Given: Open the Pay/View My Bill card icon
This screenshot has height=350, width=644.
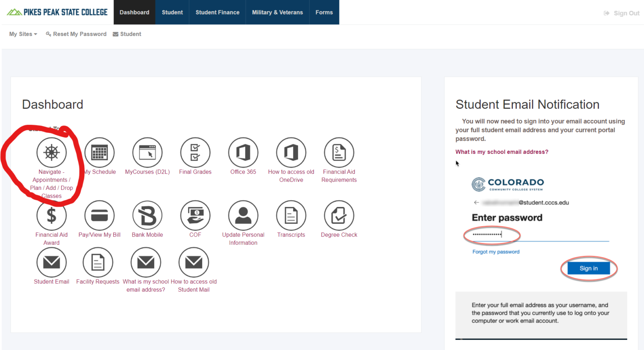Looking at the screenshot, I should (x=99, y=215).
